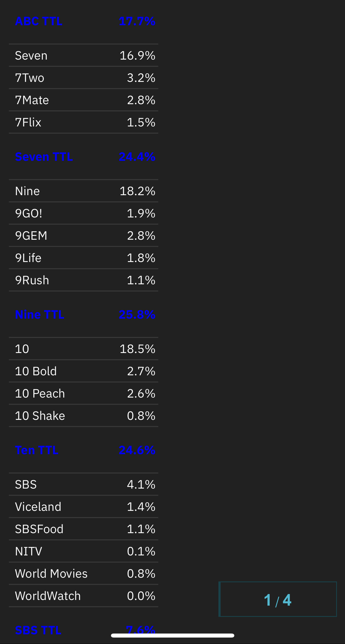Viewport: 345px width, 644px height.
Task: Tap the home indicator bar at bottom
Action: click(172, 635)
